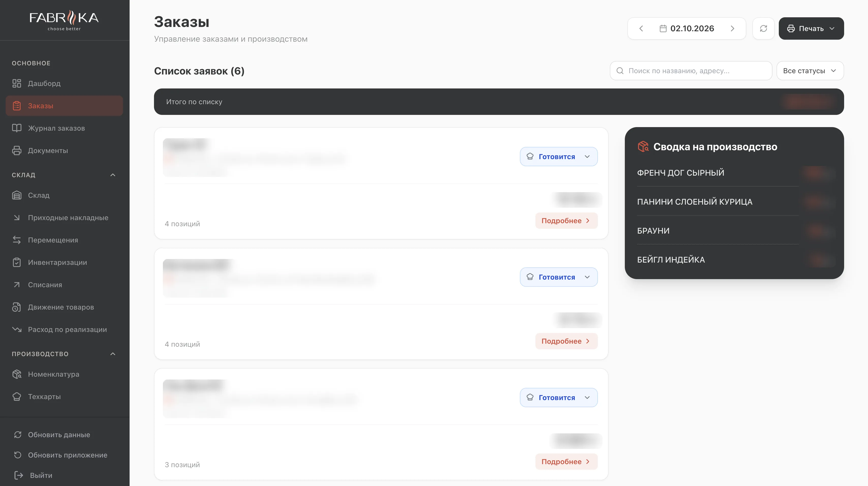
Task: Open the Документы menu item
Action: click(x=64, y=150)
